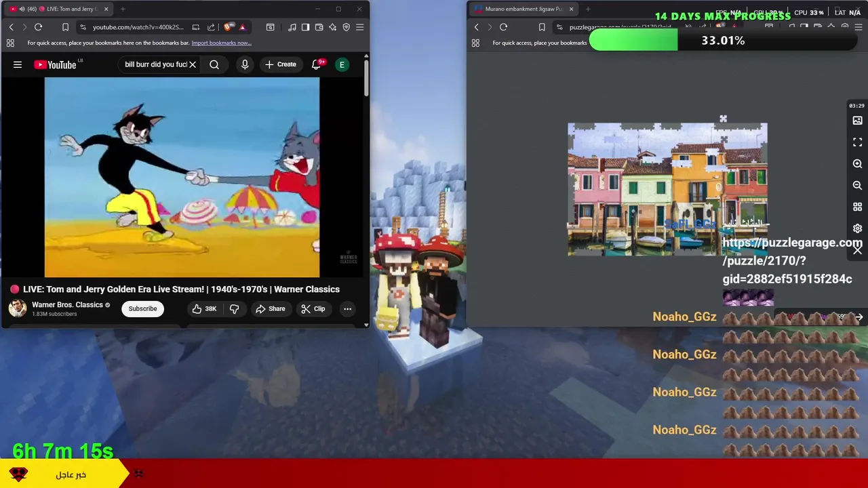Image resolution: width=868 pixels, height=488 pixels.
Task: Click the Tom and Jerry video player
Action: pos(182,178)
